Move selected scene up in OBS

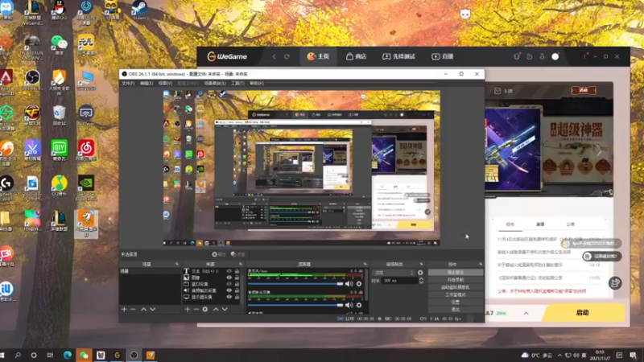point(144,309)
